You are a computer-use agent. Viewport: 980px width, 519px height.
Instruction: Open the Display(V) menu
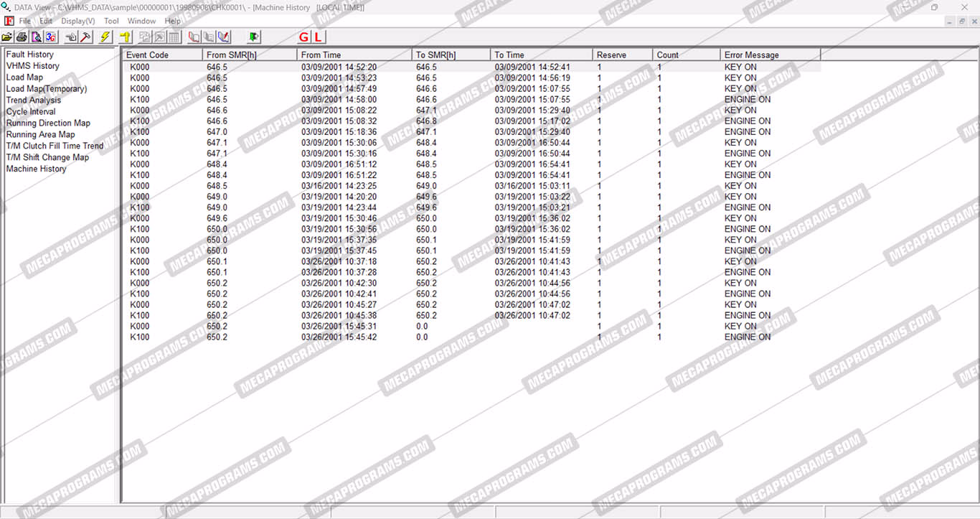pyautogui.click(x=77, y=21)
